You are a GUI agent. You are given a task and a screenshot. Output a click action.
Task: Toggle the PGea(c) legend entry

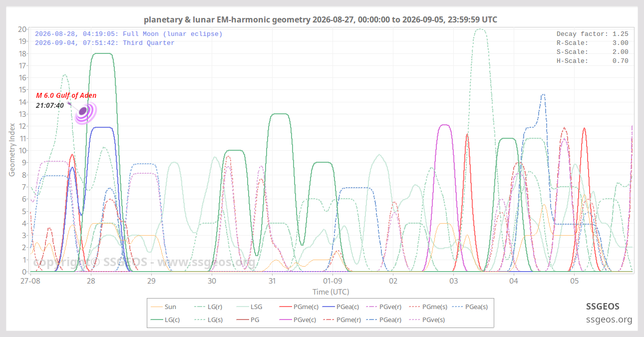pos(341,307)
